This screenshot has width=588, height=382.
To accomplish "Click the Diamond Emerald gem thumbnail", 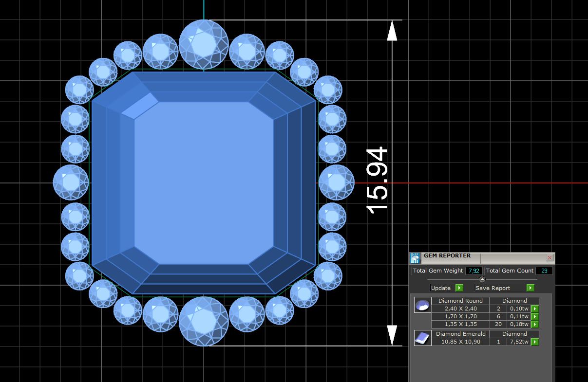I will (422, 338).
